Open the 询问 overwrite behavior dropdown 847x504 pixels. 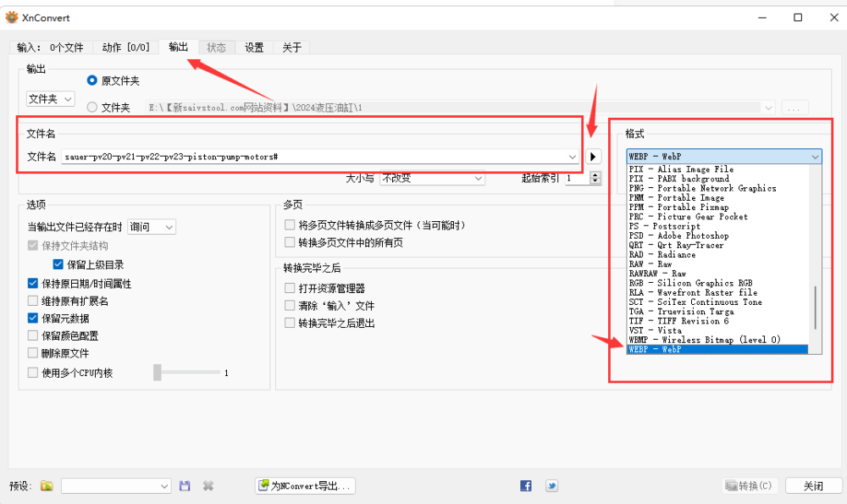(x=152, y=227)
